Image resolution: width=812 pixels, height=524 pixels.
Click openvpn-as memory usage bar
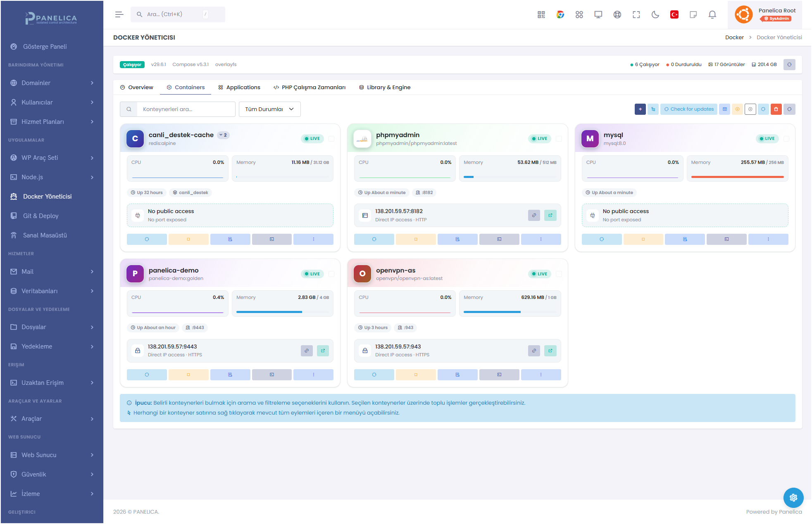point(510,312)
